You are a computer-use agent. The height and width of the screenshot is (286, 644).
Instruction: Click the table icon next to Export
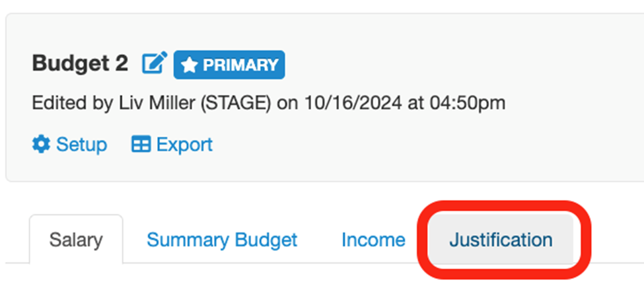click(141, 144)
